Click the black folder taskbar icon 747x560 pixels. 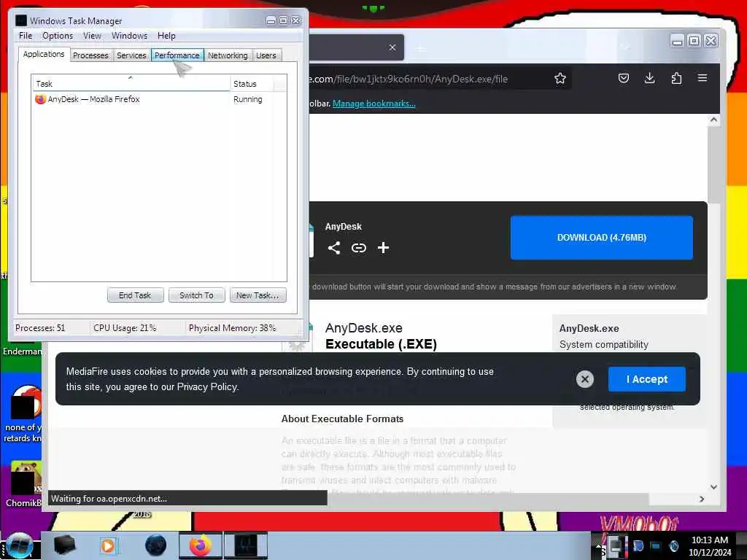tap(64, 545)
